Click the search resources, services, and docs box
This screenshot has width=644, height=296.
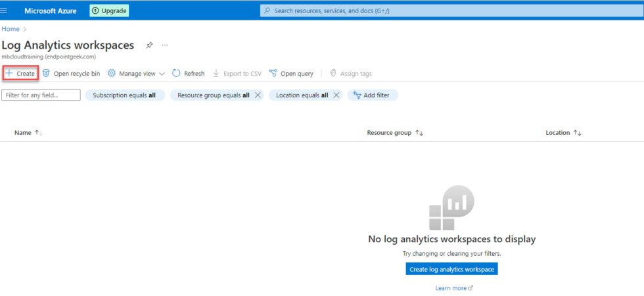(x=452, y=11)
